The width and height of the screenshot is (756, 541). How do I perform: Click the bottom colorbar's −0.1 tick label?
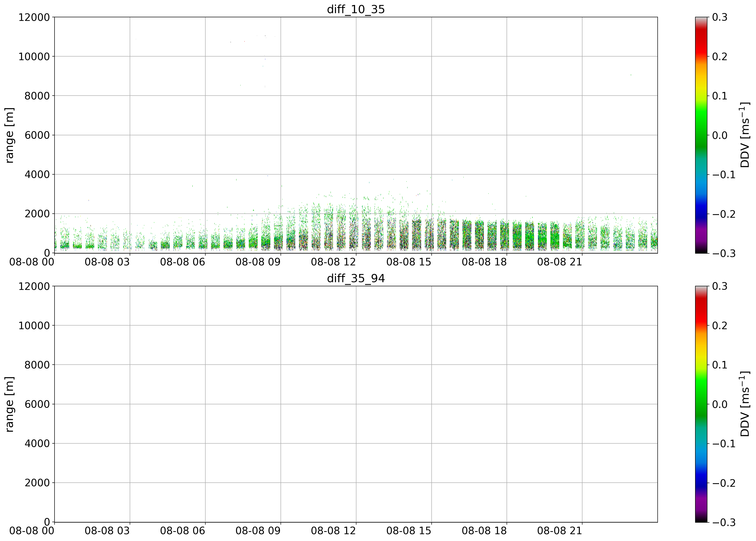(x=724, y=444)
